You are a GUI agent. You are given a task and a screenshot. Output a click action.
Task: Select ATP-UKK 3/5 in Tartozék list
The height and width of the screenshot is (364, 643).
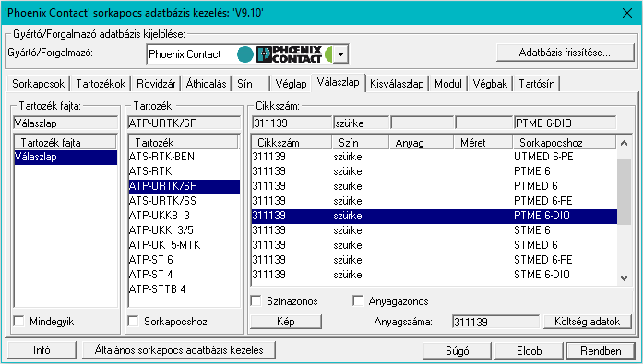[185, 230]
